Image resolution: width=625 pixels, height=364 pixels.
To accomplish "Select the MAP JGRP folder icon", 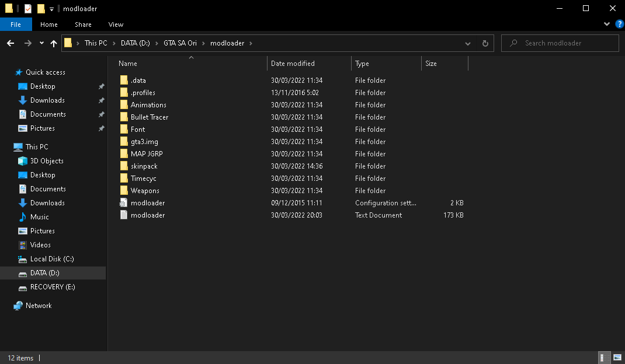I will pos(124,154).
